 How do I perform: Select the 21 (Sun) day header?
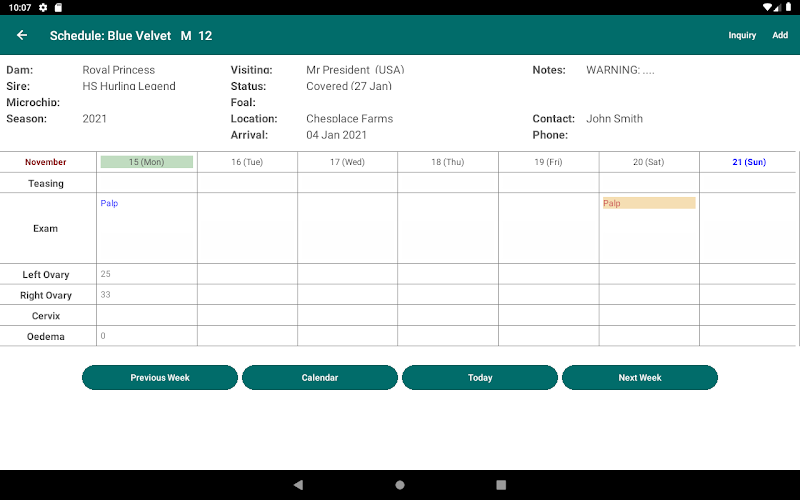coord(749,162)
